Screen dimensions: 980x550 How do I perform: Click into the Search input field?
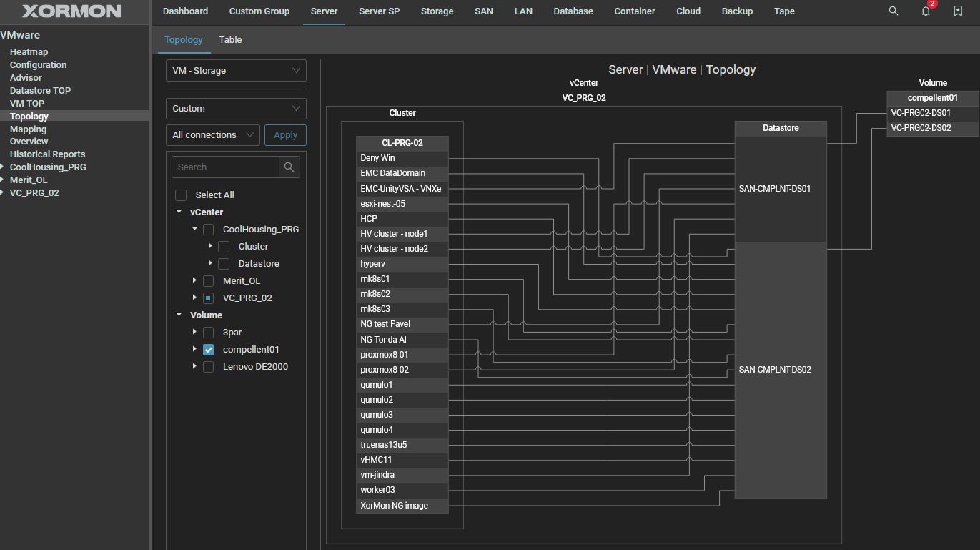tap(224, 167)
